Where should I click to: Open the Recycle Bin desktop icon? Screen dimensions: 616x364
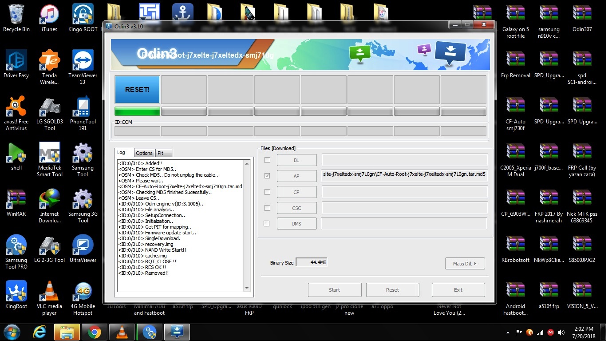pyautogui.click(x=16, y=18)
